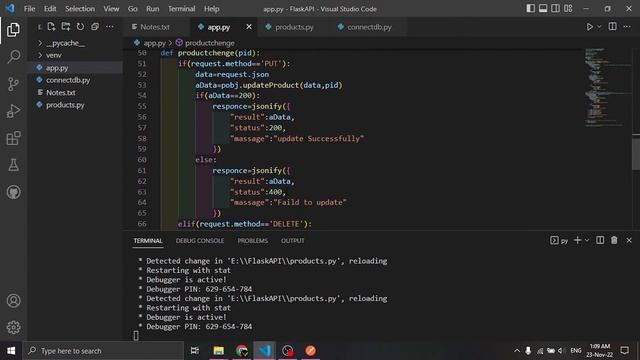
Task: Close the app.py editor tab
Action: pyautogui.click(x=249, y=27)
